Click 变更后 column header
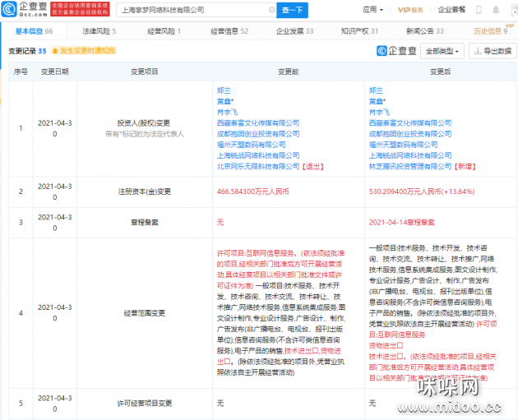The width and height of the screenshot is (518, 420). pyautogui.click(x=441, y=72)
